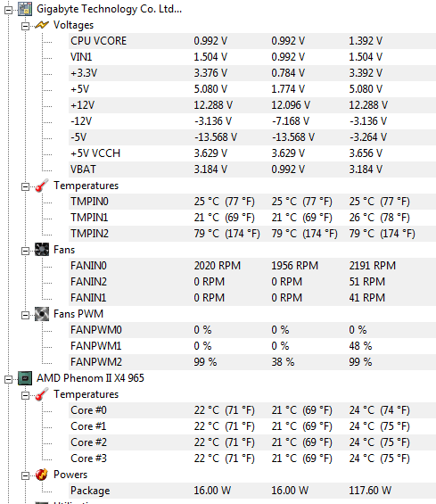
Task: Click the motherboard Temperatures thermometer icon
Action: point(42,186)
